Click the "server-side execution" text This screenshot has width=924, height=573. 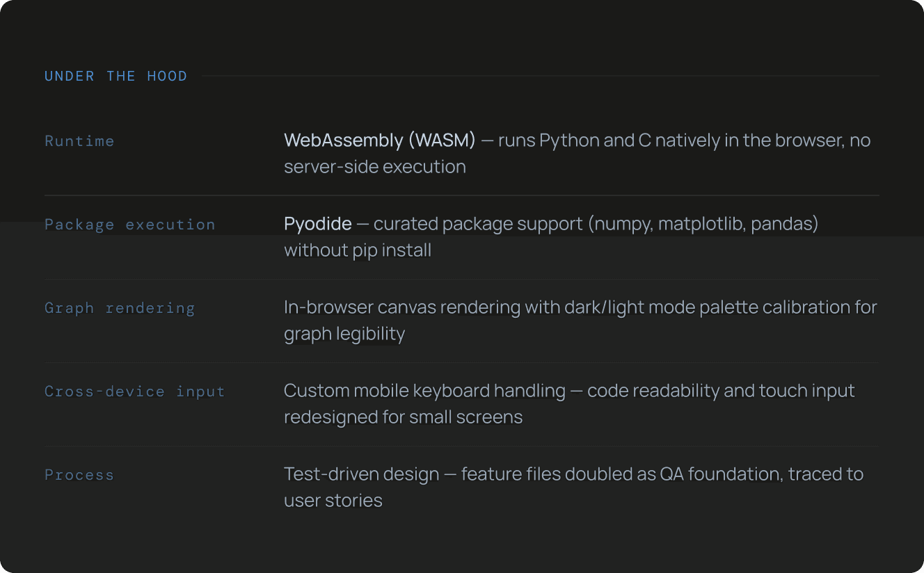(374, 167)
